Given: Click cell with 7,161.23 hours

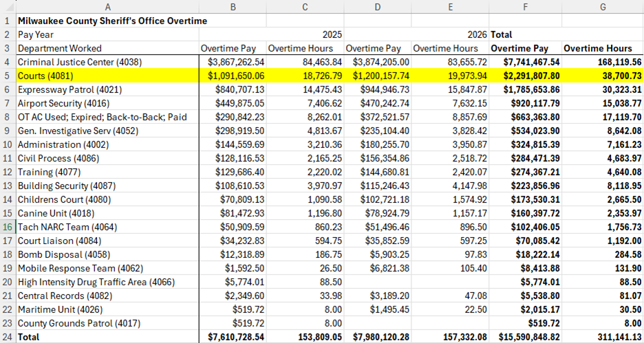Looking at the screenshot, I should tap(603, 144).
